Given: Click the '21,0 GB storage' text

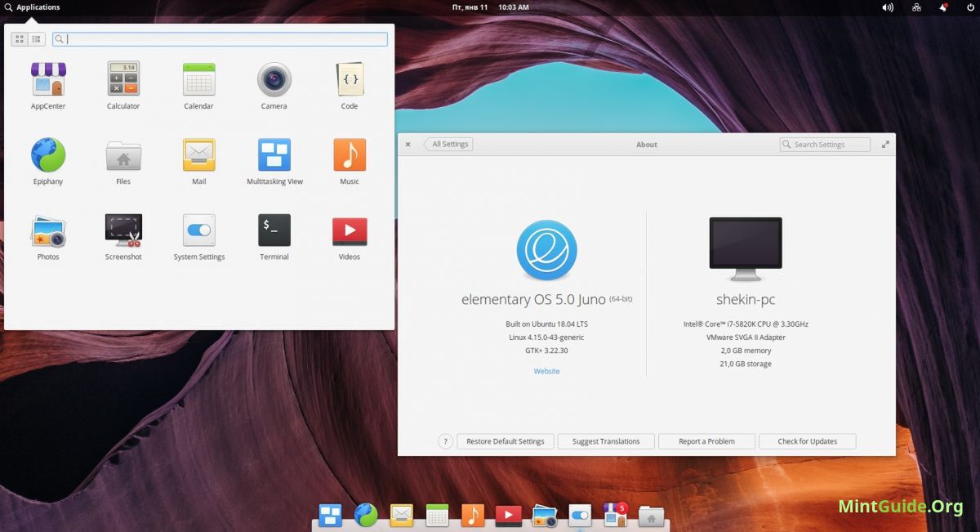Looking at the screenshot, I should tap(746, 364).
